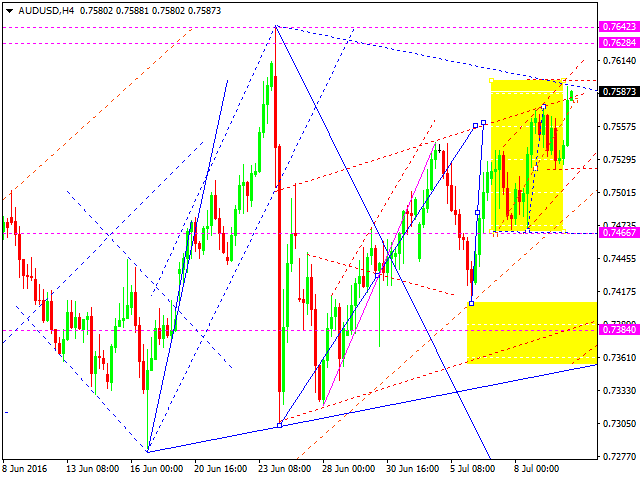This screenshot has width=640, height=480.
Task: Click the 0.73050 price scale value
Action: pos(619,424)
